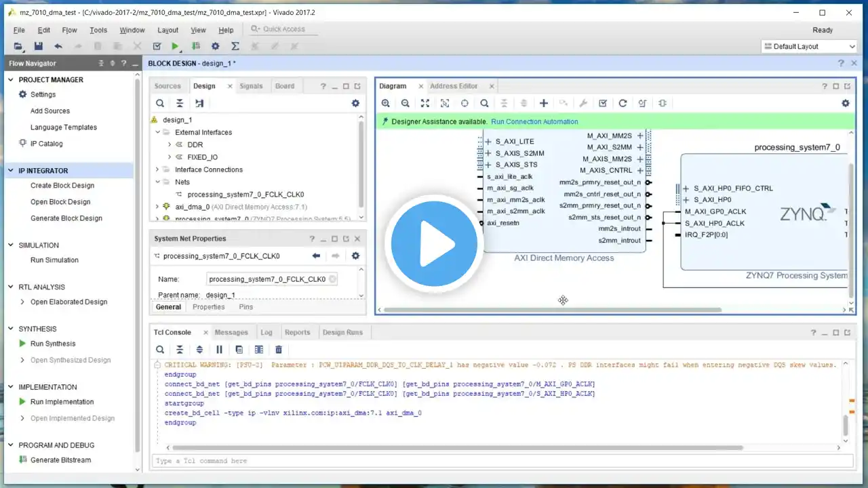Click Regenerate Layout refresh icon in Diagram toolbar
The width and height of the screenshot is (868, 488).
(623, 103)
